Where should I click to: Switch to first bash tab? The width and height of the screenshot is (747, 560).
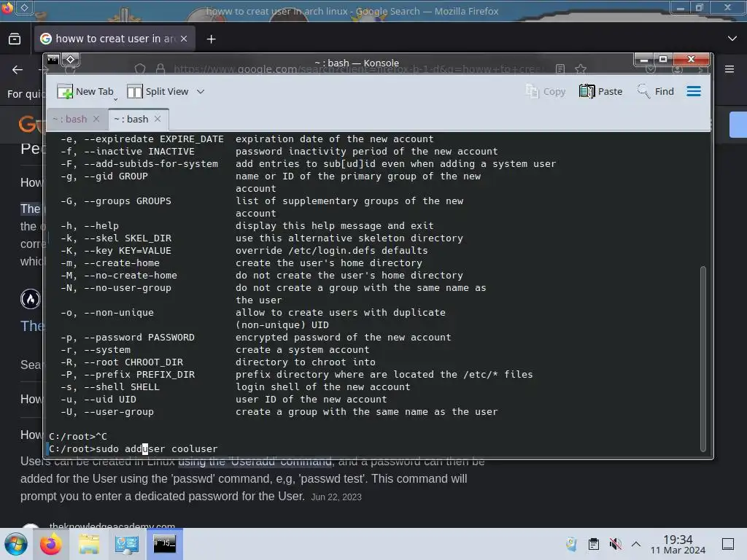pos(70,119)
